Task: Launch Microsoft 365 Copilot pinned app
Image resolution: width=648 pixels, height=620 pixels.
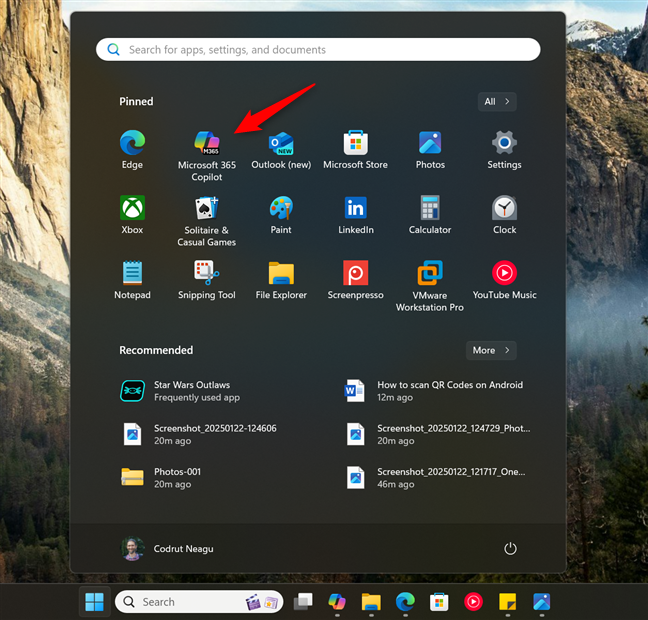Action: coord(207,156)
